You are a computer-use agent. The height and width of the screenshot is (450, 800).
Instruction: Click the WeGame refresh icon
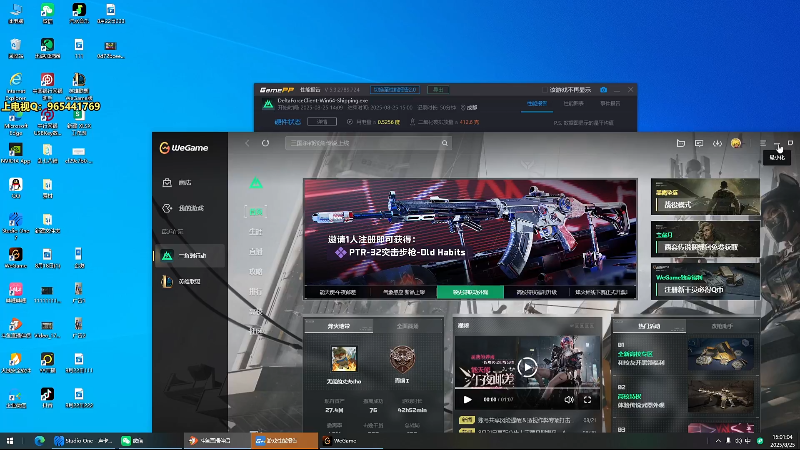265,143
